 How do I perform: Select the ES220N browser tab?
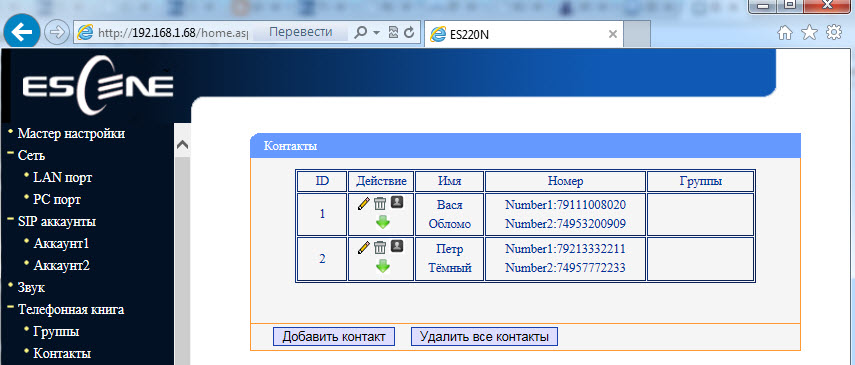[524, 34]
